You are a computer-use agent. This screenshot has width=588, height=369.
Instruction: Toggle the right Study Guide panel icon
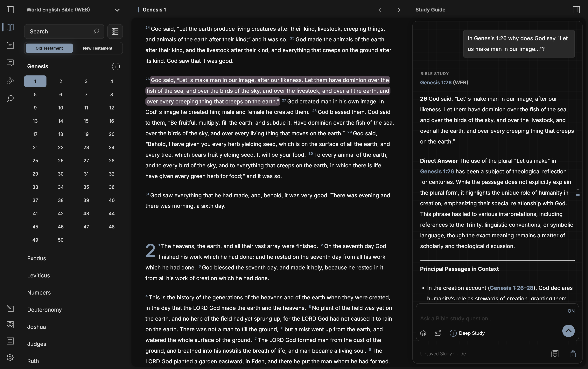[x=576, y=10]
